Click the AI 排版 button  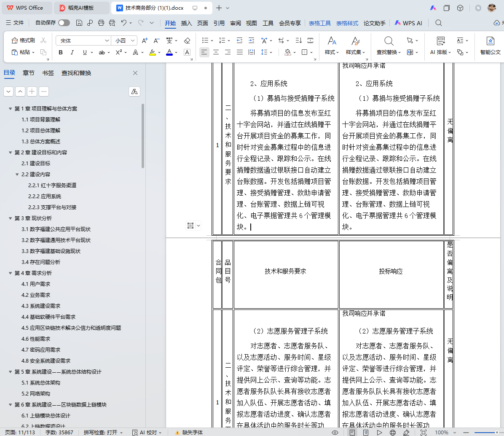pos(441,46)
